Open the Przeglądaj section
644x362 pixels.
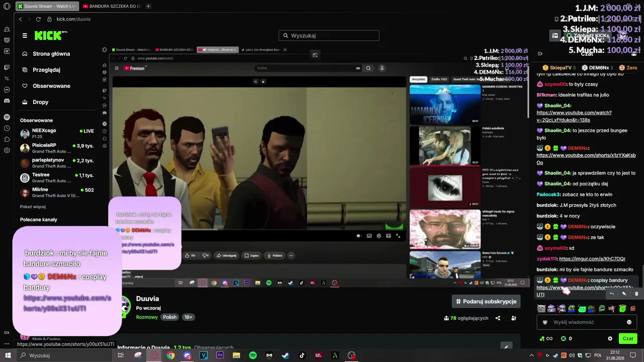point(46,70)
